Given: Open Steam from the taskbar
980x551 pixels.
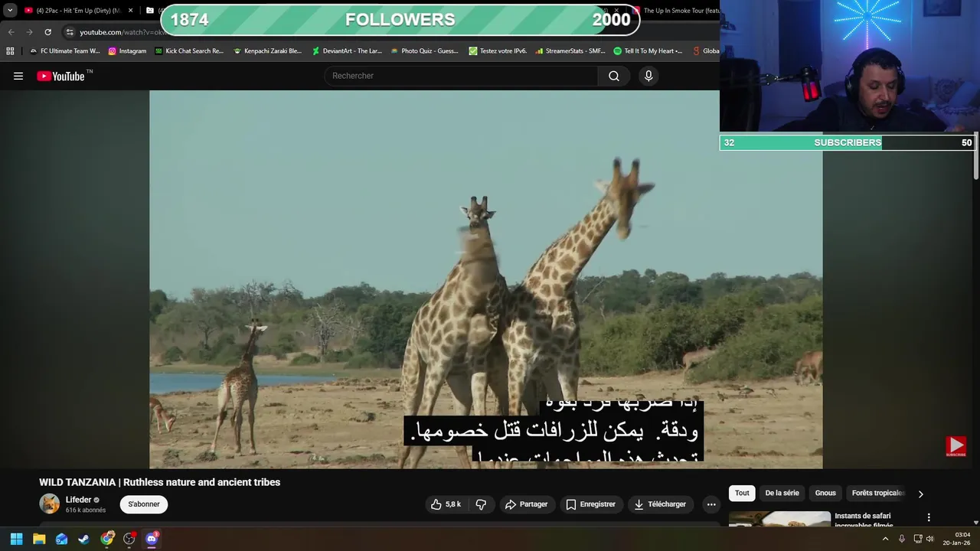Looking at the screenshot, I should (x=83, y=539).
